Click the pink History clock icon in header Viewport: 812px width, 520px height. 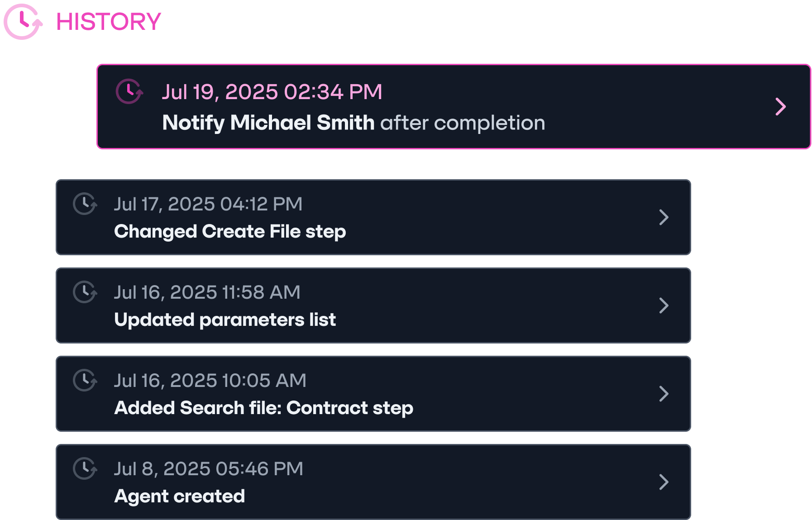23,22
